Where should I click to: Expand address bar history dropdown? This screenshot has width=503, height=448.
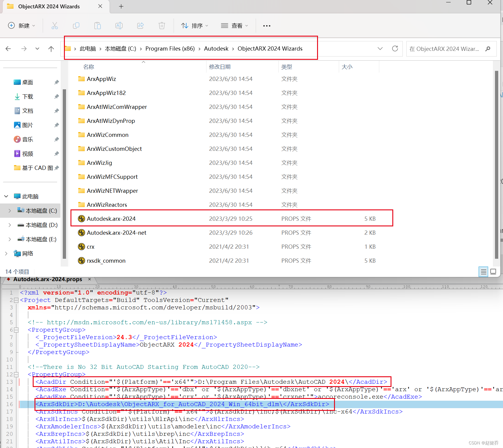(380, 48)
